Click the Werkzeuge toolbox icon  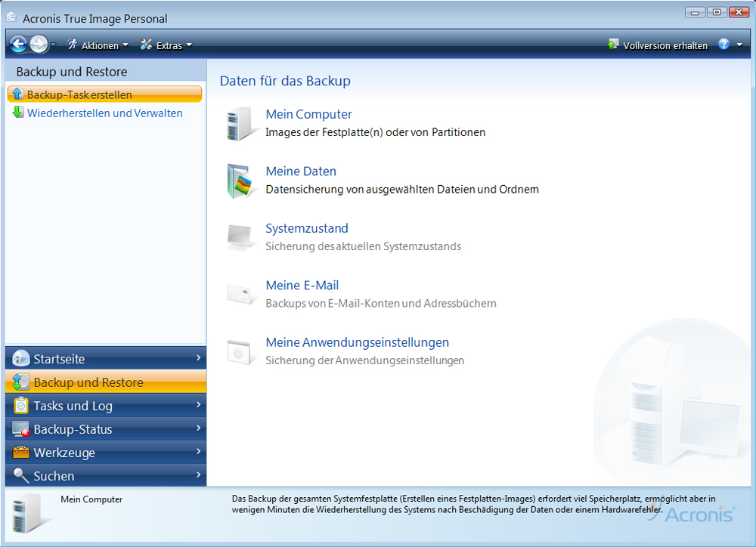pyautogui.click(x=20, y=452)
